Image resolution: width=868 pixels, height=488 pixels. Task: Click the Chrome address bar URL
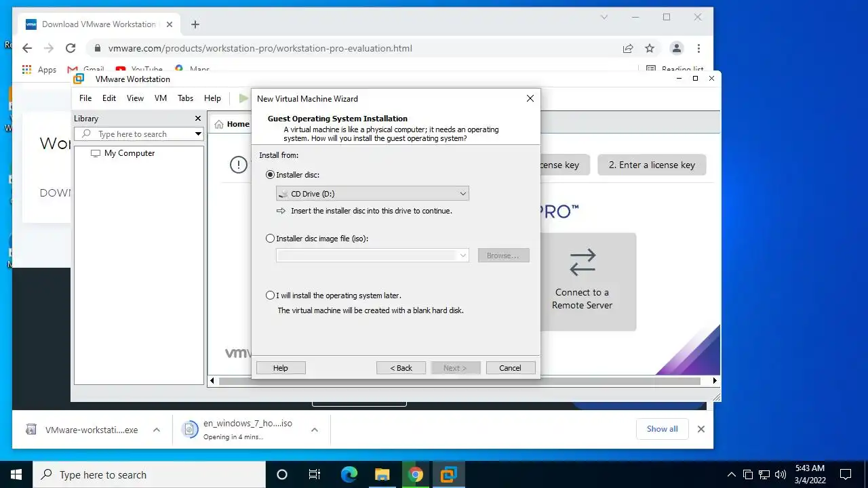(260, 48)
